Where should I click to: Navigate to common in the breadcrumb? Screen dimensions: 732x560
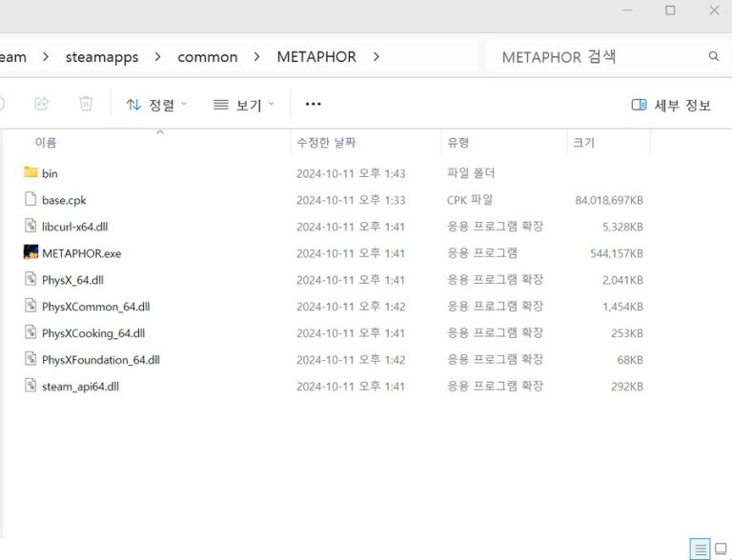point(207,57)
